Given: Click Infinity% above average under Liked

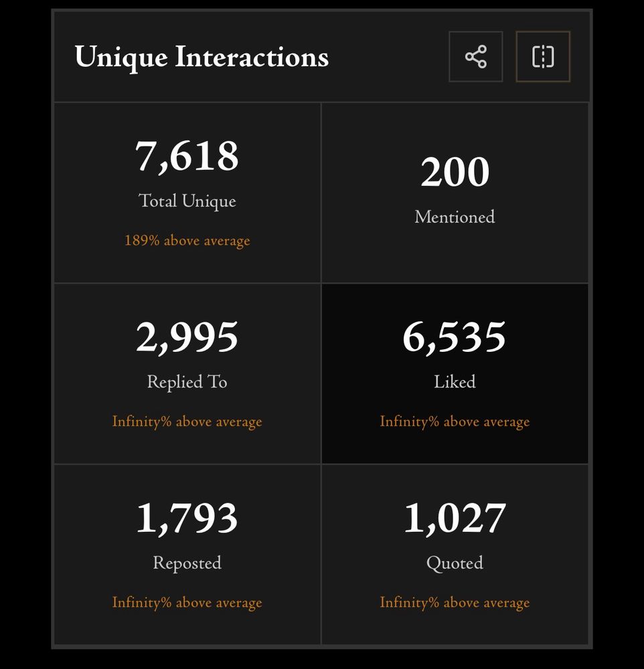Looking at the screenshot, I should pos(455,421).
